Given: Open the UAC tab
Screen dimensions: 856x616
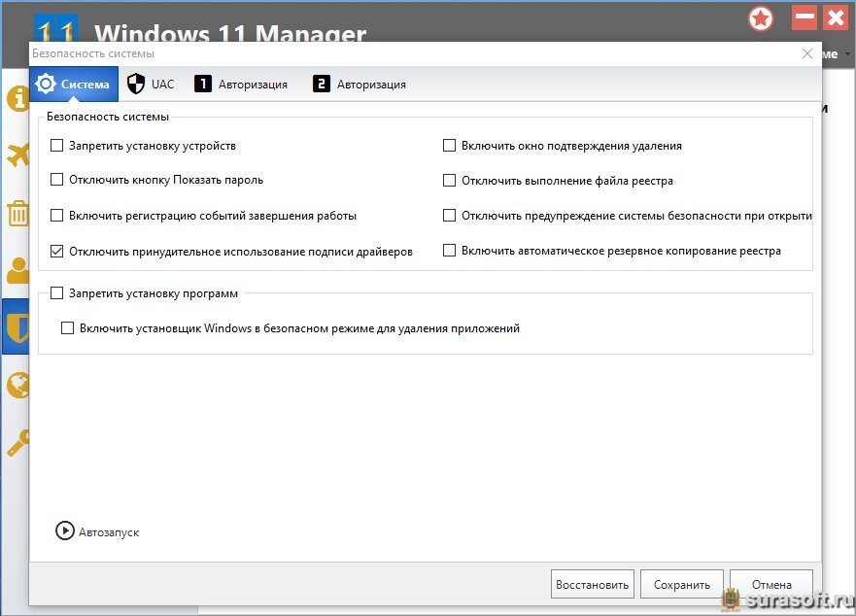Looking at the screenshot, I should (151, 85).
